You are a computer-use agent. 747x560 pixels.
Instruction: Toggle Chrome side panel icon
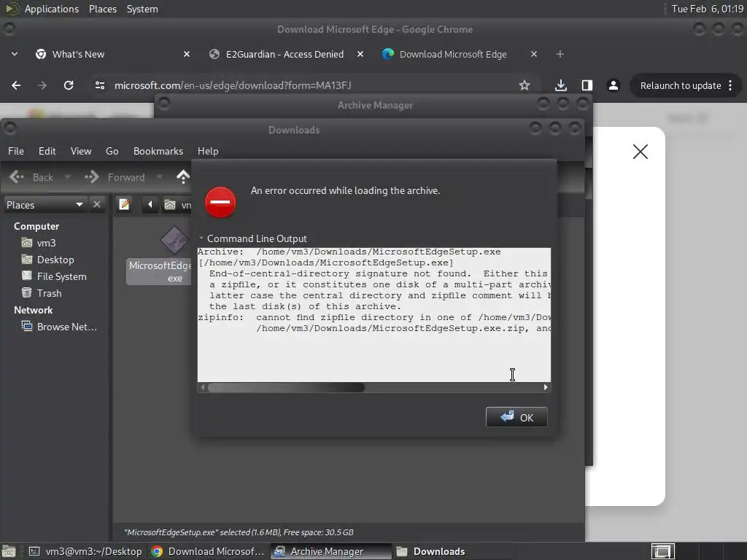(x=587, y=85)
